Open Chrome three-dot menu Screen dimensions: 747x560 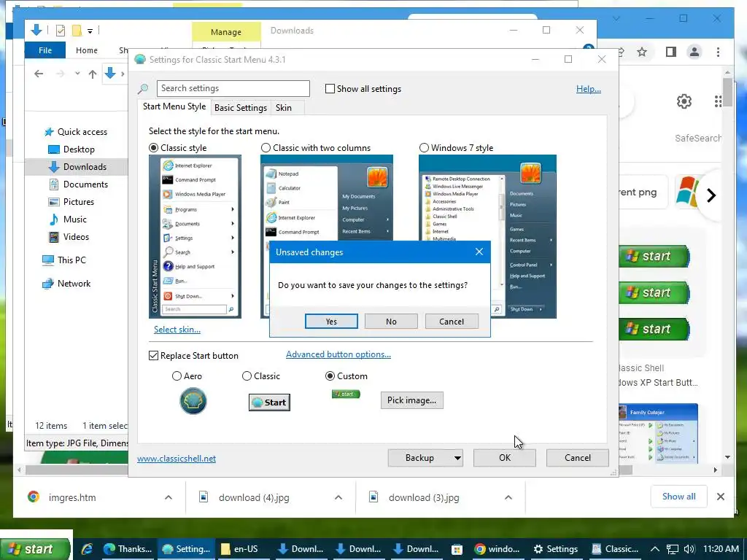(718, 52)
